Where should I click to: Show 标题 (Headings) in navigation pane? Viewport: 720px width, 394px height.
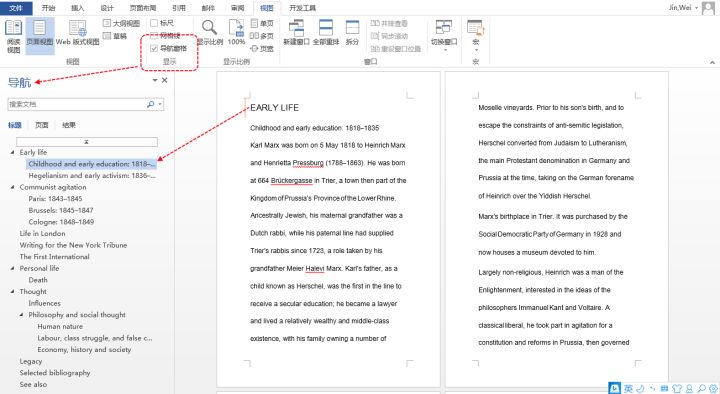point(15,125)
